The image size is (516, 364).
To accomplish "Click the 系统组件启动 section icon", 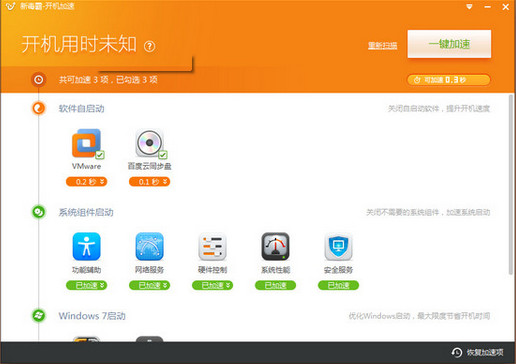I will [x=39, y=212].
